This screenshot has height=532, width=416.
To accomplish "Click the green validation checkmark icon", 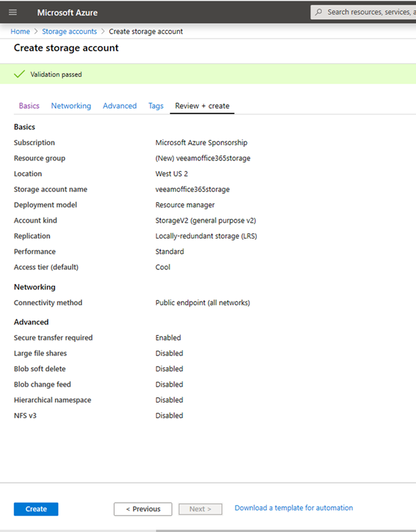I will (x=19, y=74).
